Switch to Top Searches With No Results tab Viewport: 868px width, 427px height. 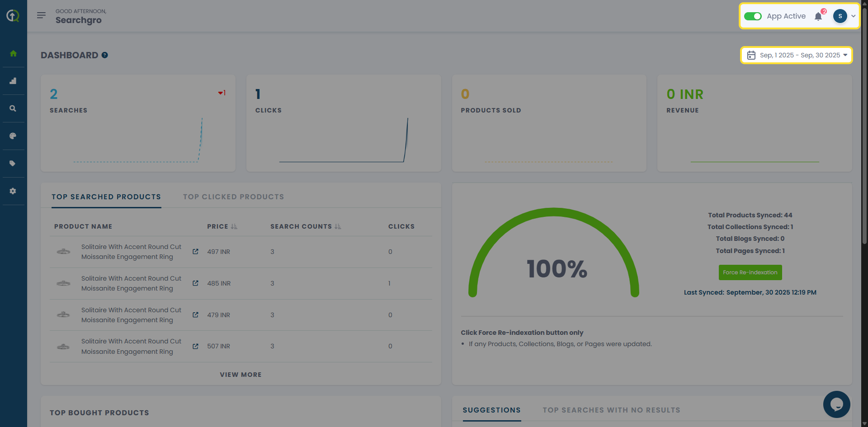[611, 410]
